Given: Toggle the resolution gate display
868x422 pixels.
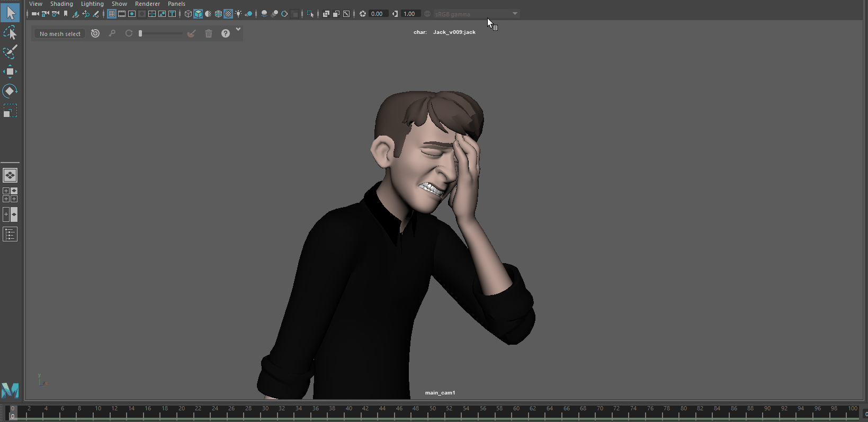Looking at the screenshot, I should click(x=132, y=14).
